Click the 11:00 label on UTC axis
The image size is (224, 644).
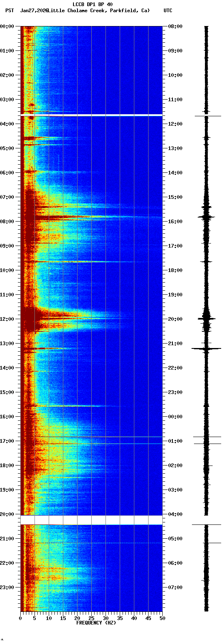tap(175, 100)
